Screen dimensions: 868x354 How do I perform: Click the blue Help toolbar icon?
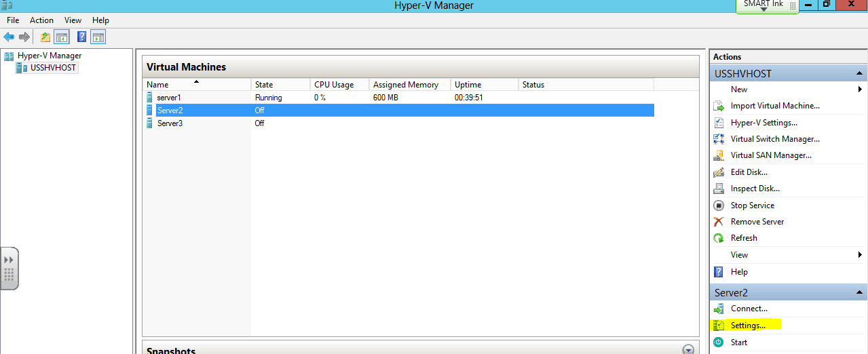point(81,37)
